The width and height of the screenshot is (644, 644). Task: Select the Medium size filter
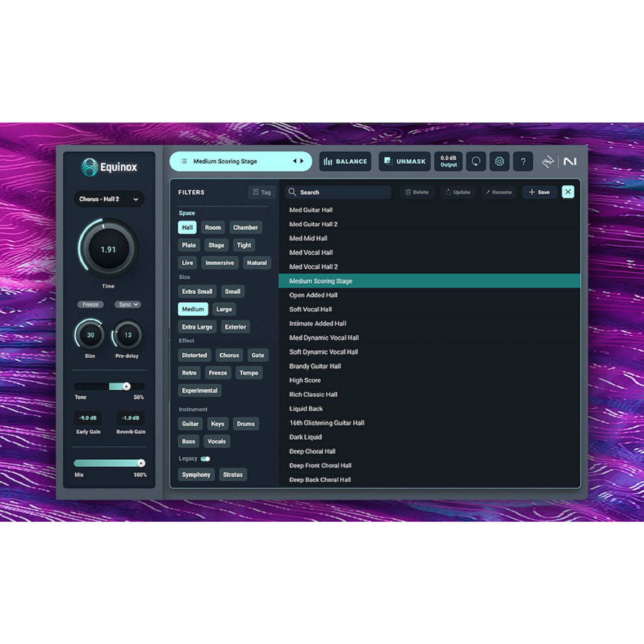pos(193,309)
